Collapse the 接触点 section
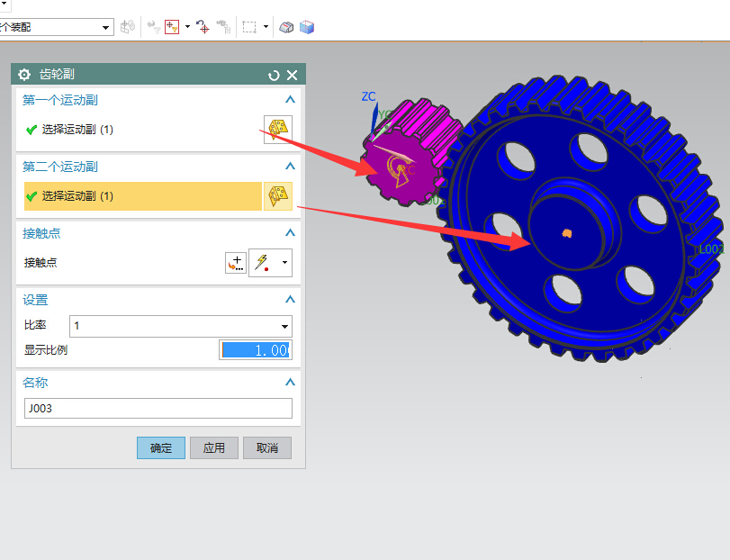 click(x=290, y=233)
